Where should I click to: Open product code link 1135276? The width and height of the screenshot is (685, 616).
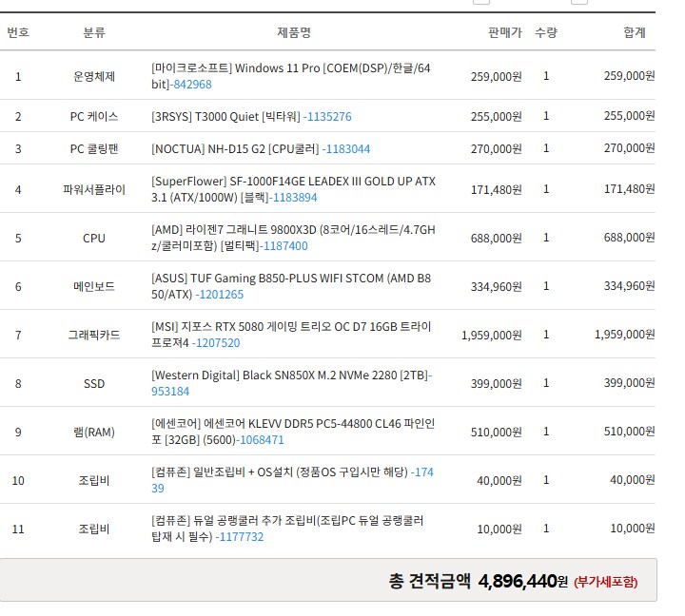[x=329, y=117]
